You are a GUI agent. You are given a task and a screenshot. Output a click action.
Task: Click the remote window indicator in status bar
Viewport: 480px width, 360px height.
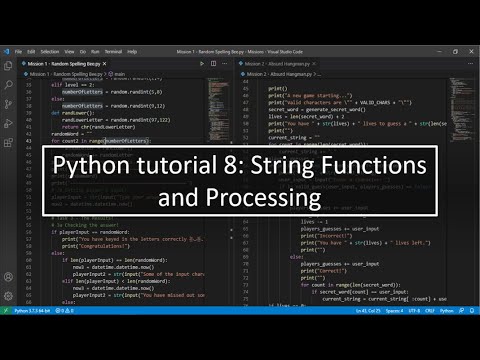pos(5,311)
